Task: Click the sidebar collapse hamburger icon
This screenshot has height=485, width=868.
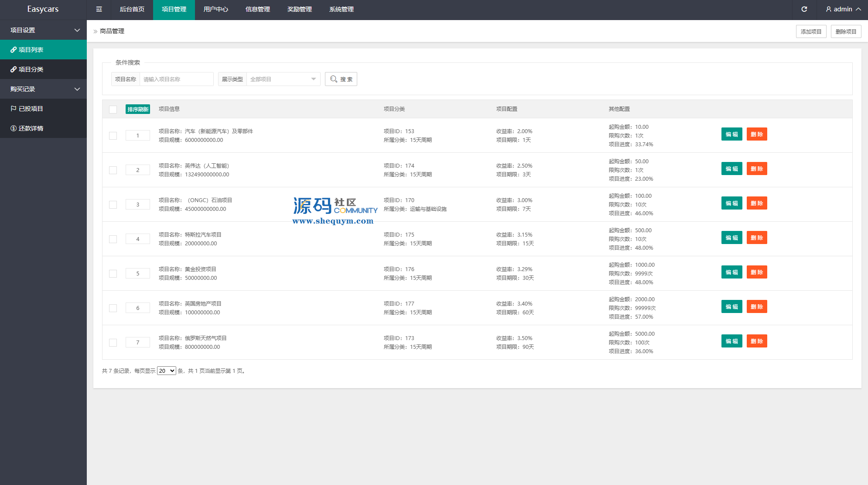Action: [99, 9]
